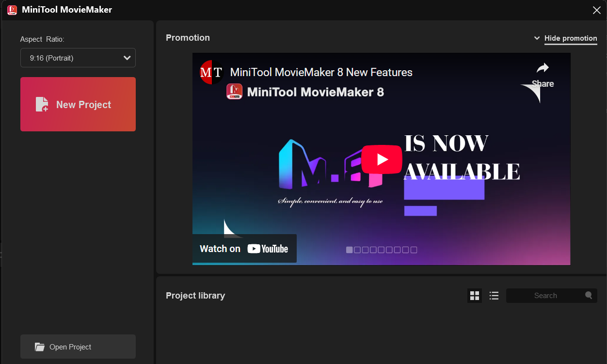Image resolution: width=607 pixels, height=364 pixels.
Task: Switch Project library to grid view
Action: (475, 296)
